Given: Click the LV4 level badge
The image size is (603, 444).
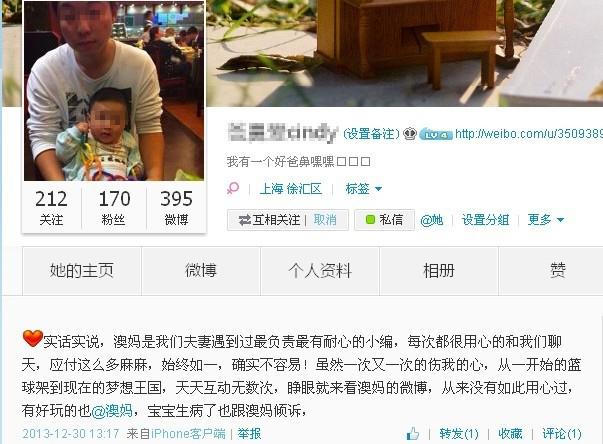Looking at the screenshot, I should [x=435, y=135].
